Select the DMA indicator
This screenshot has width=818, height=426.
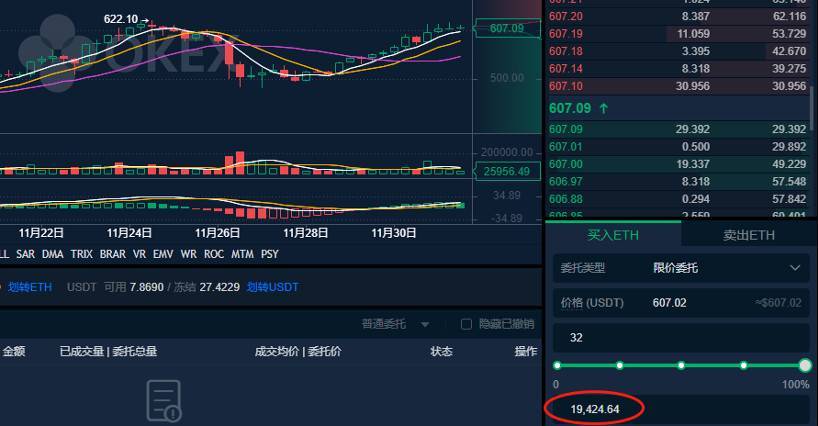click(x=53, y=254)
